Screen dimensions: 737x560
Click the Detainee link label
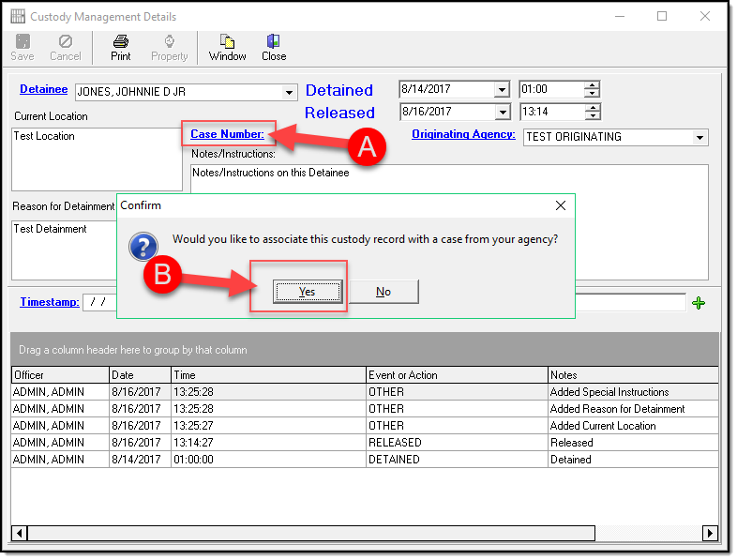pos(43,90)
